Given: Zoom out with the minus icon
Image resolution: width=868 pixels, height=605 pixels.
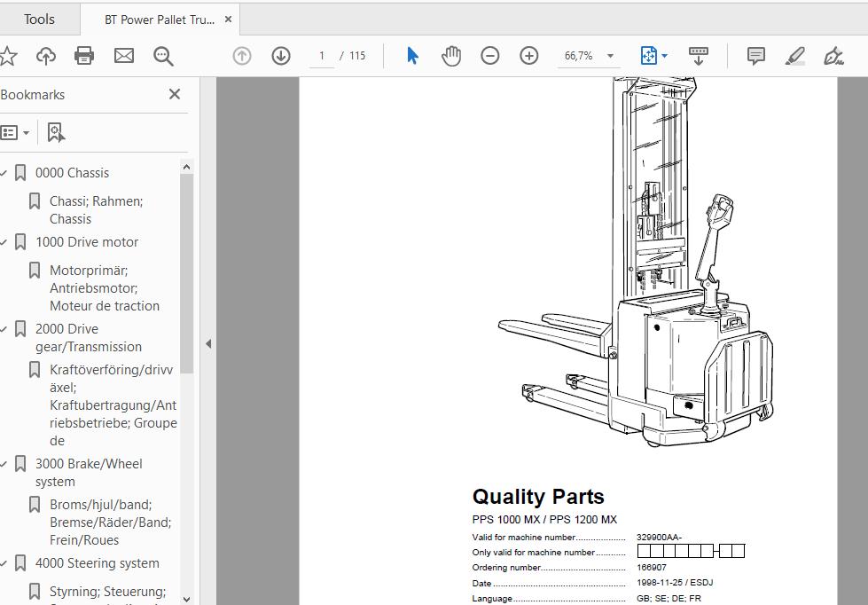Looking at the screenshot, I should tap(490, 56).
